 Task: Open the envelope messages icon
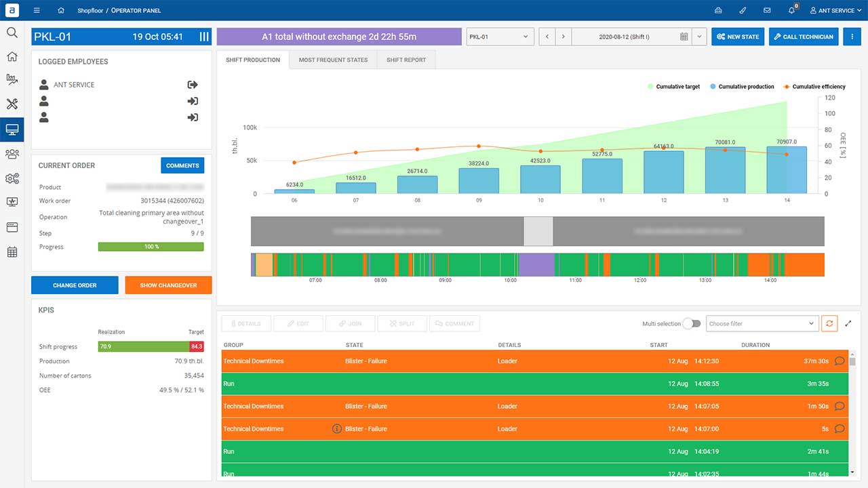coord(767,10)
